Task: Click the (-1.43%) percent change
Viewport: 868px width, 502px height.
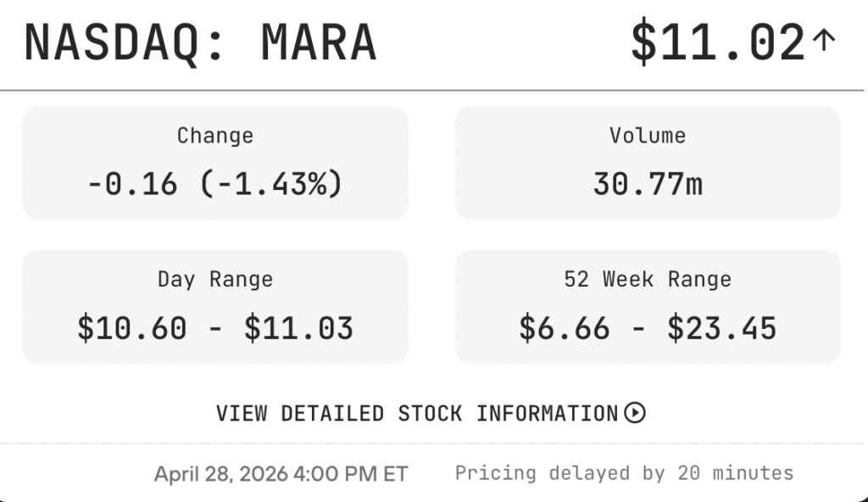Action: coord(272,183)
